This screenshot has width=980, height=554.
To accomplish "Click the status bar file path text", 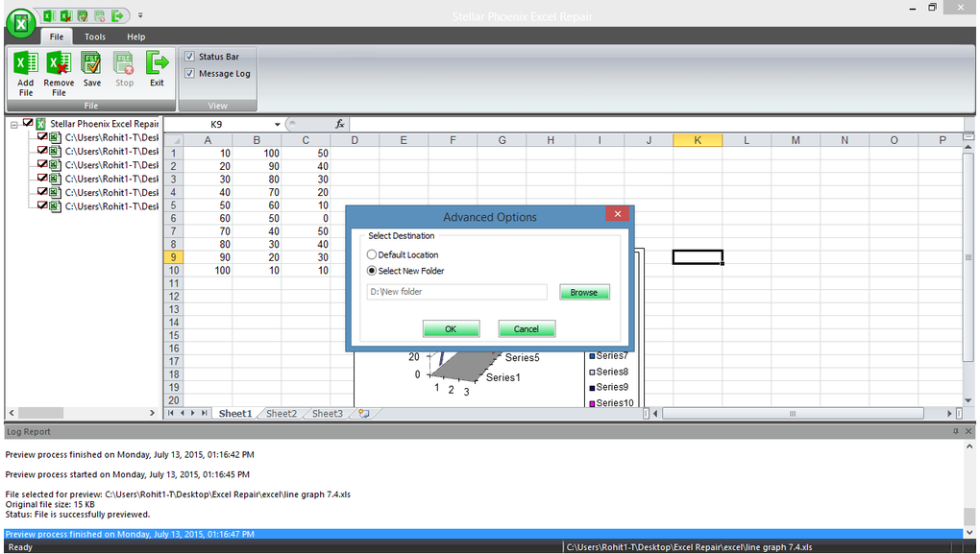I will [690, 547].
